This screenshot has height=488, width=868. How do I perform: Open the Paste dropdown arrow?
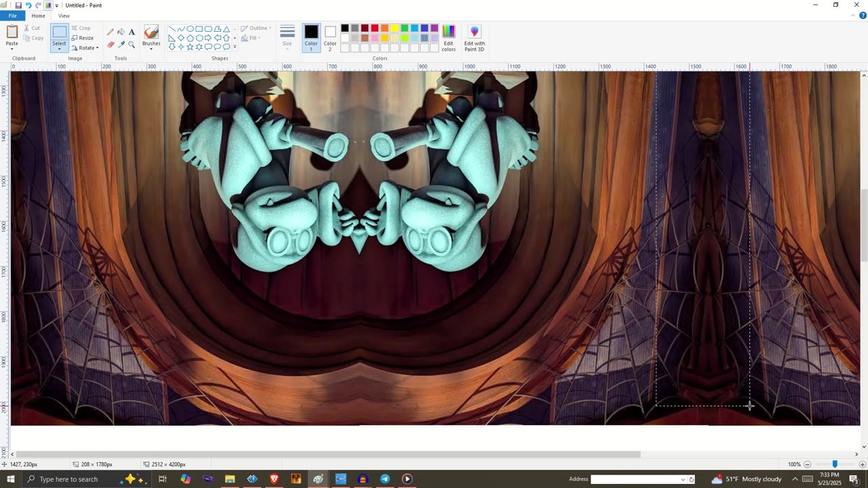click(x=12, y=47)
